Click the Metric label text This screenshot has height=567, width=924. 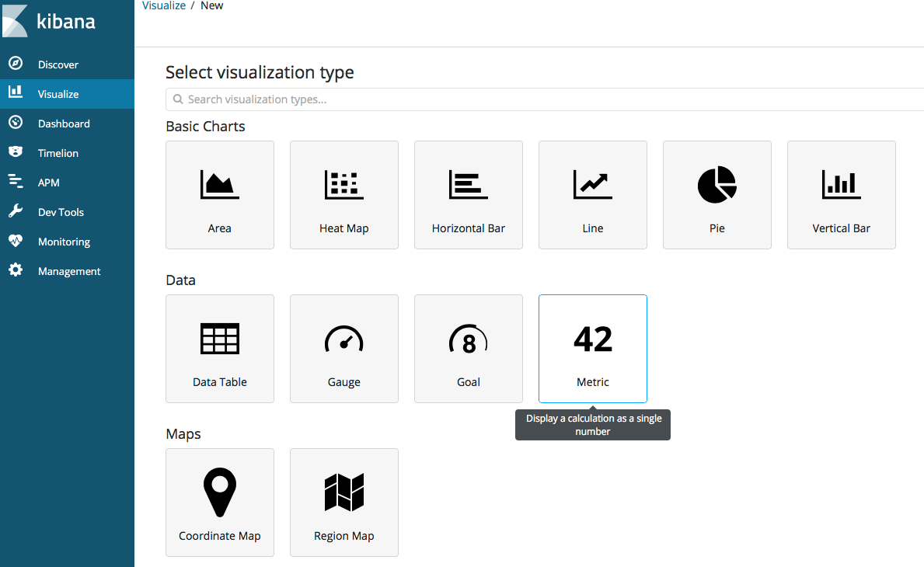593,382
